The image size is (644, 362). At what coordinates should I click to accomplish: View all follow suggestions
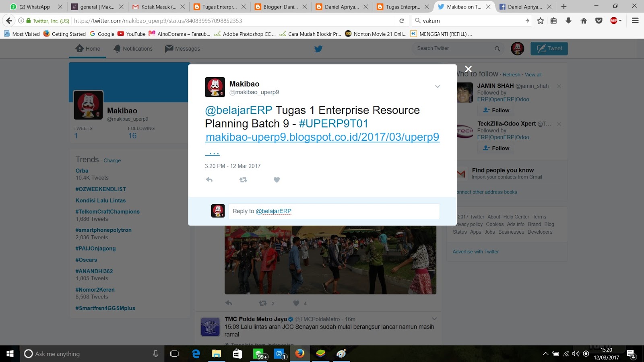pyautogui.click(x=533, y=75)
